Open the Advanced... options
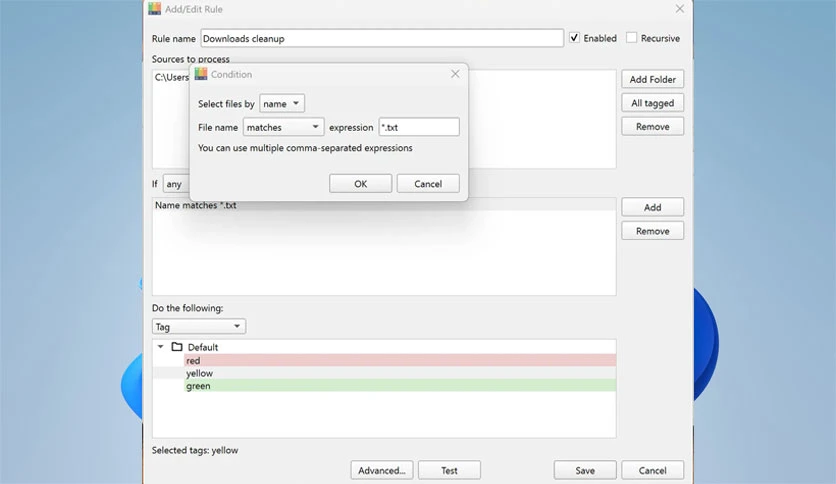Image resolution: width=836 pixels, height=484 pixels. pyautogui.click(x=382, y=471)
